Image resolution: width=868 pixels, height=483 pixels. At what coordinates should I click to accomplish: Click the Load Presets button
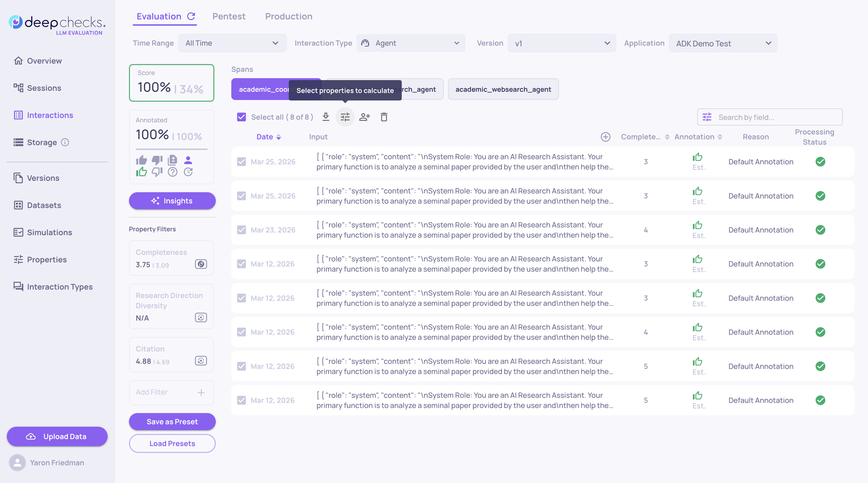[172, 443]
